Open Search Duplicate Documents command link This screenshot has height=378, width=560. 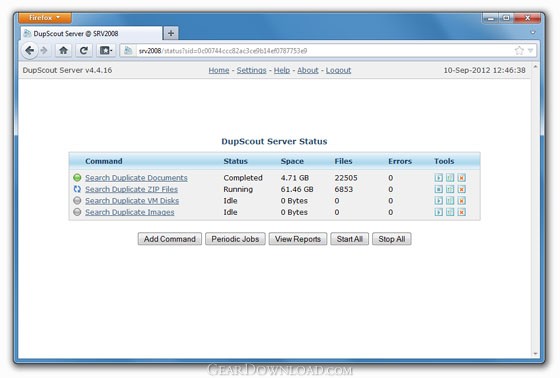[136, 178]
